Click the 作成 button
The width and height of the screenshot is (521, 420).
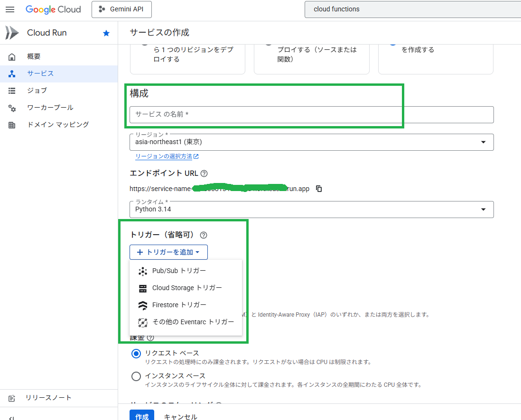[x=141, y=415]
